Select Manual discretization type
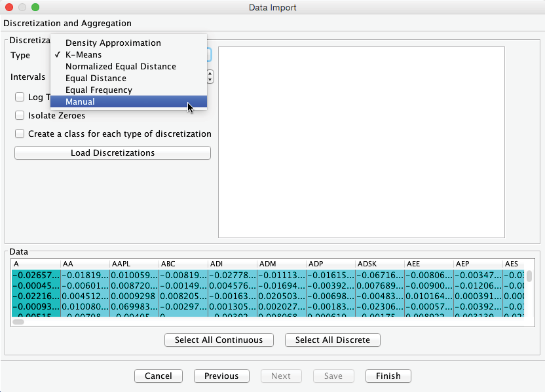The height and width of the screenshot is (392, 545). tap(80, 102)
